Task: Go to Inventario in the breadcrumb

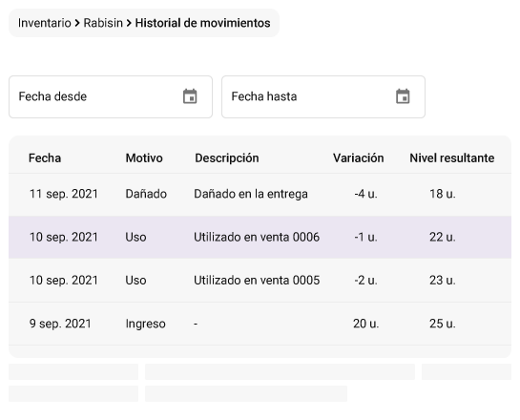Action: pyautogui.click(x=45, y=23)
